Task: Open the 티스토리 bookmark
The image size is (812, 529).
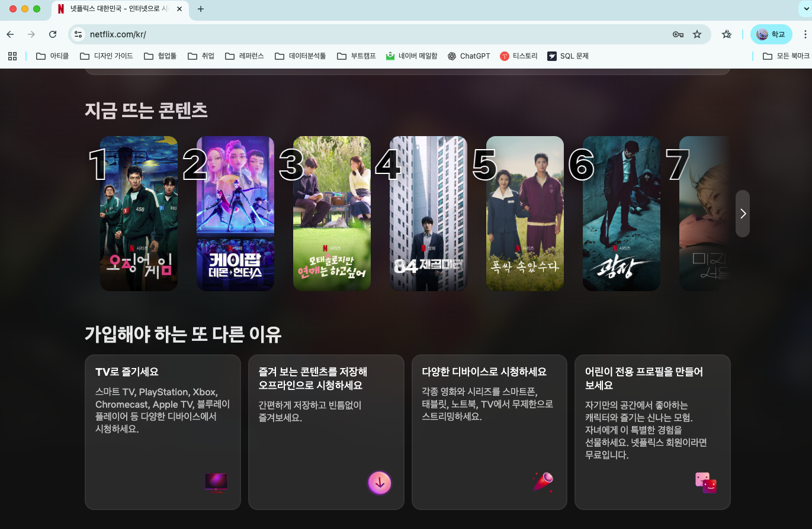Action: coord(519,56)
